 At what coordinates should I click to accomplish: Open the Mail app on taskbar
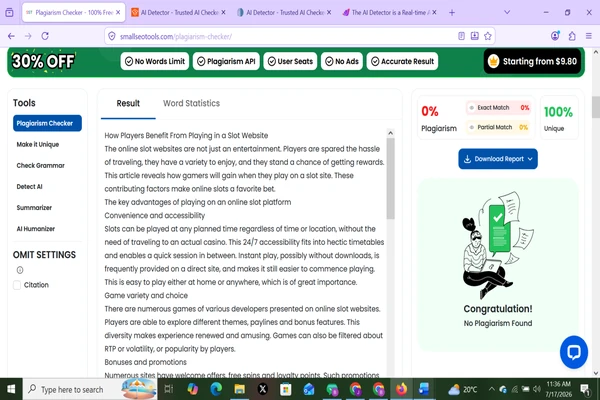coord(309,389)
